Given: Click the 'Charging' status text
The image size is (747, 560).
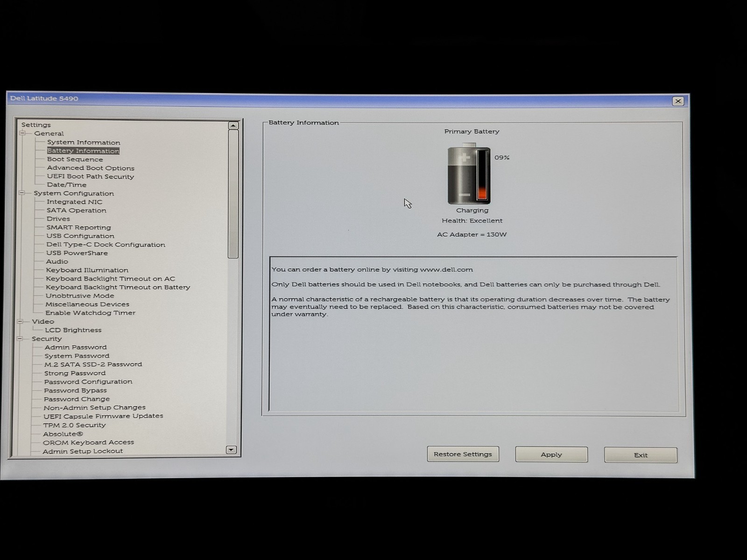Looking at the screenshot, I should [472, 210].
